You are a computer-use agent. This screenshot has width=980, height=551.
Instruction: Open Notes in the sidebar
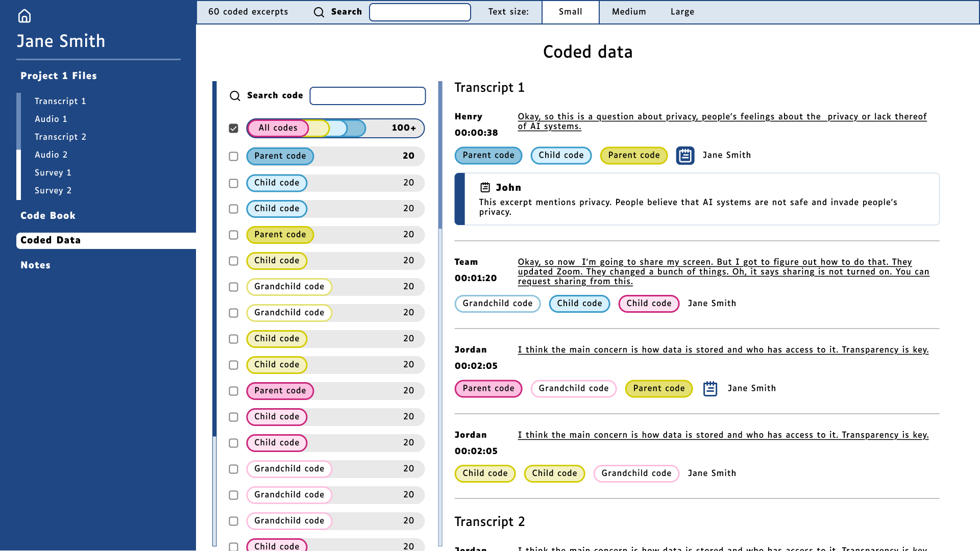pos(36,265)
